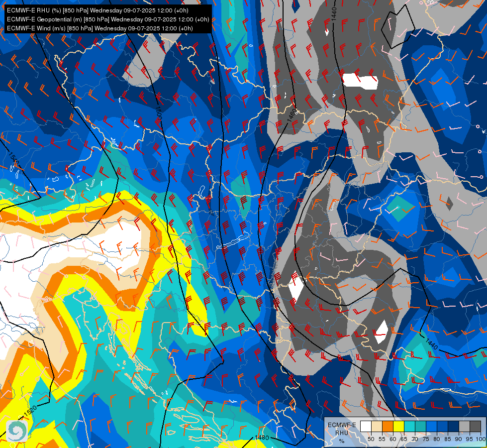
Task: Click the swirl logo icon at bottom-left
Action: (17, 431)
